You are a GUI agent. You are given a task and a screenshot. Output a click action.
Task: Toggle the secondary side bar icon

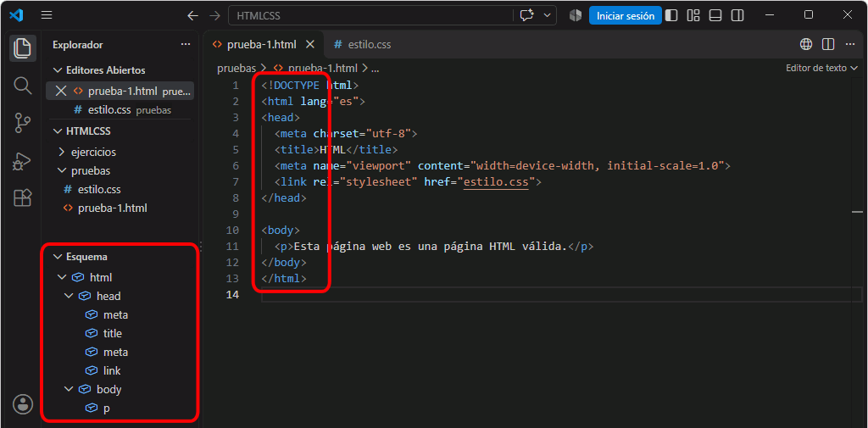tap(737, 15)
